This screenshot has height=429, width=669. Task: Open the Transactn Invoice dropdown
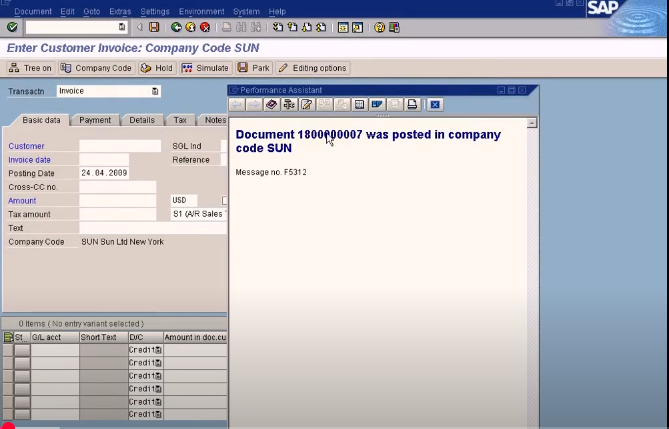(155, 91)
